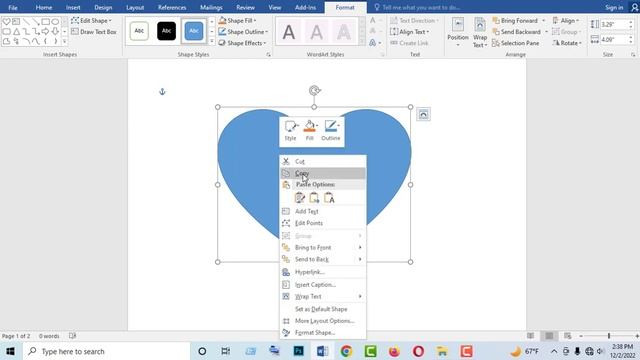Launch Chrome from the taskbar
This screenshot has height=360, width=640.
point(346,351)
